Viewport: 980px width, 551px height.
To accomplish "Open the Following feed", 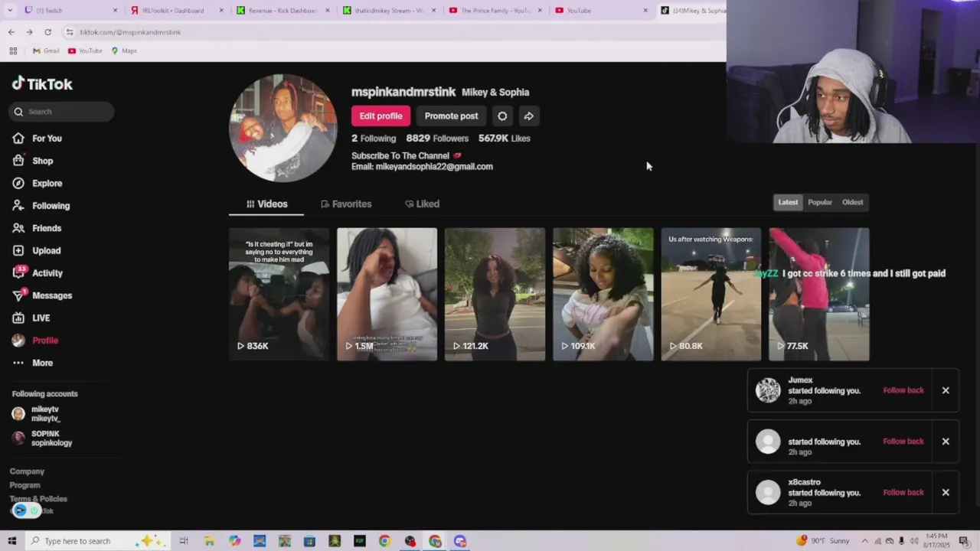I will [41, 206].
